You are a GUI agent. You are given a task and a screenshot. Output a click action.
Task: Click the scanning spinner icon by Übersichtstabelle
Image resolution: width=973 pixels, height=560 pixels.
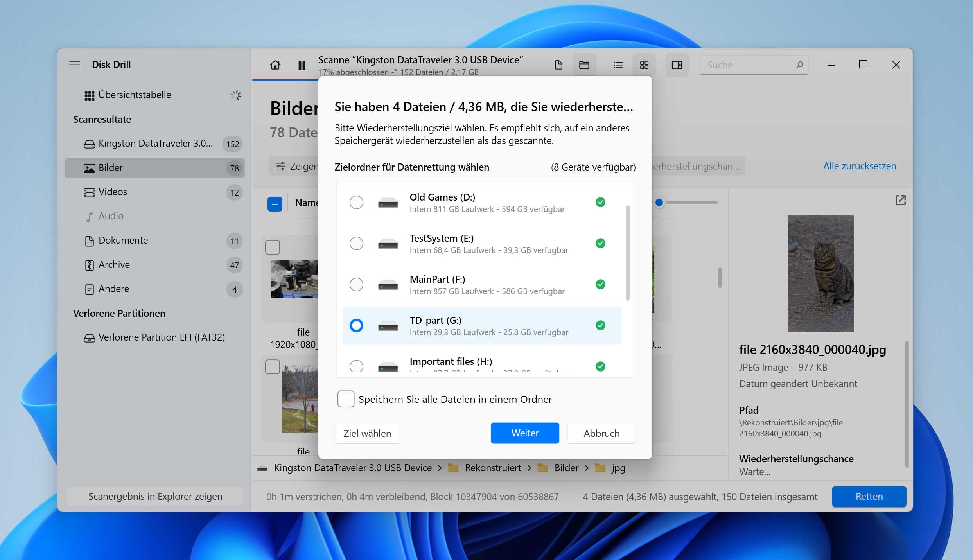[235, 95]
